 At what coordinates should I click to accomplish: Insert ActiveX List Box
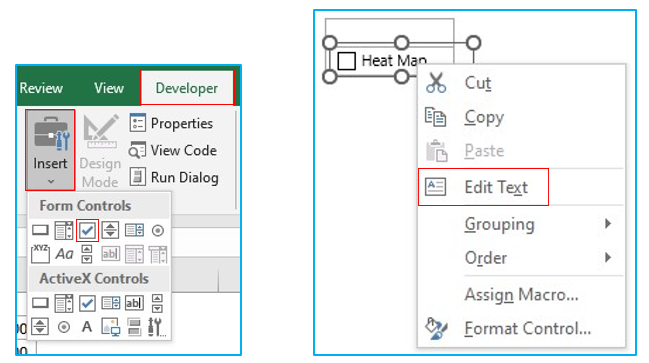coord(111,303)
